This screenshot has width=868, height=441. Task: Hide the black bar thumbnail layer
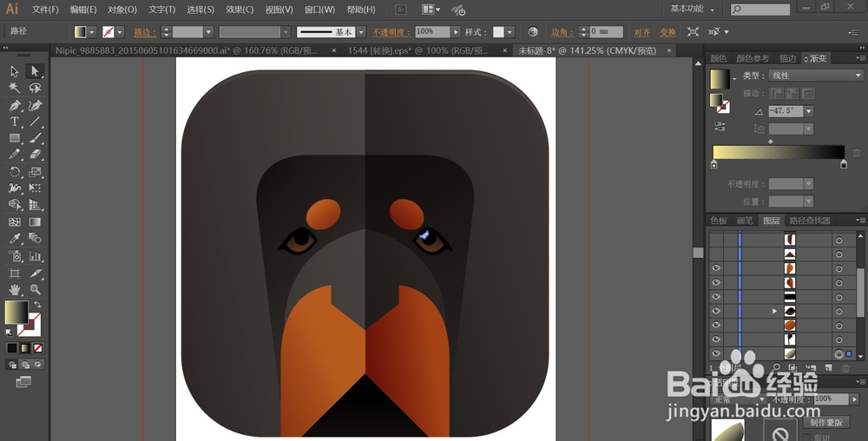tap(716, 297)
